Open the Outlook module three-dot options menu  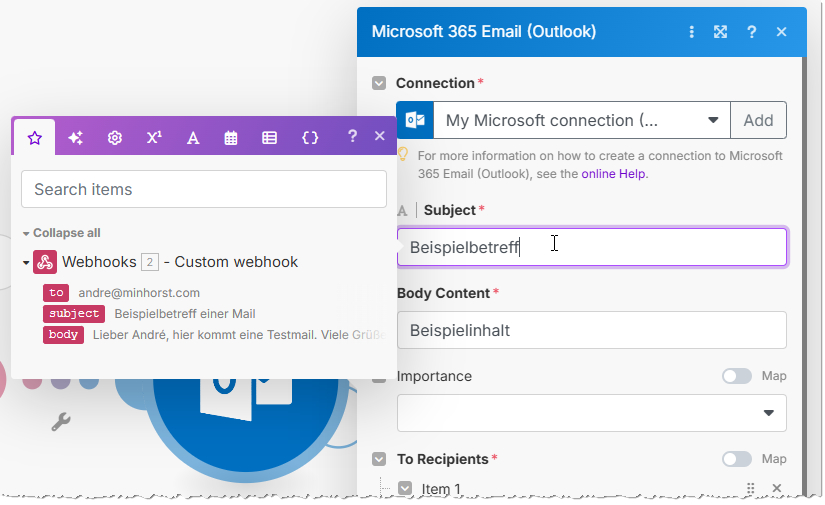point(691,32)
